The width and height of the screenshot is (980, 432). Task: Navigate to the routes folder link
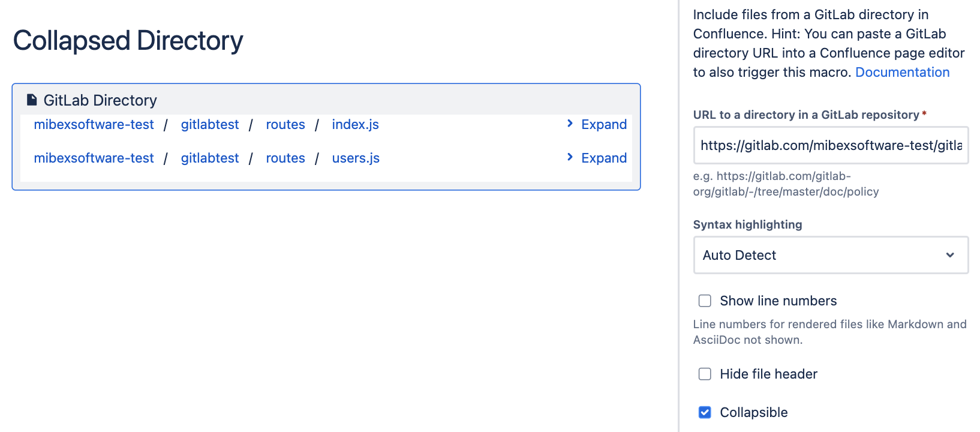click(x=285, y=124)
